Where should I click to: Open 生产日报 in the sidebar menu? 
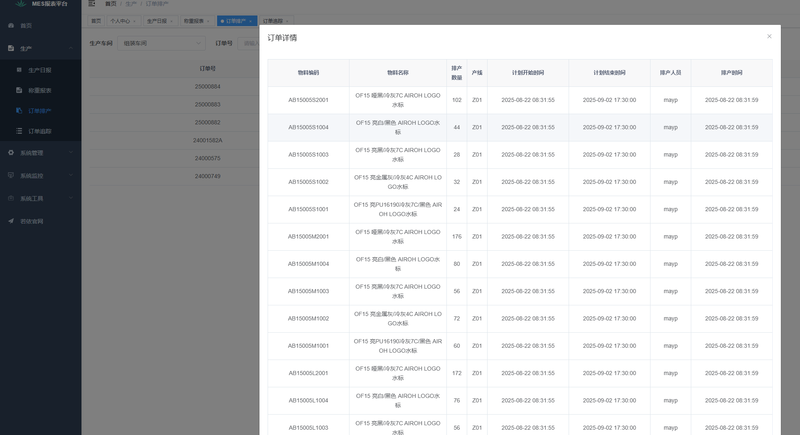click(x=40, y=70)
